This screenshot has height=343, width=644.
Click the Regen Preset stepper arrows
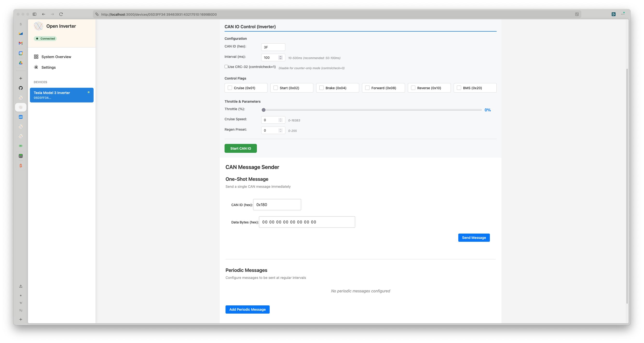281,130
